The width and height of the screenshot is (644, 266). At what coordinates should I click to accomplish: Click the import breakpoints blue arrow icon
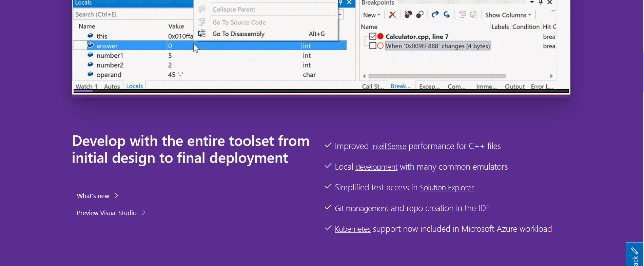[447, 14]
